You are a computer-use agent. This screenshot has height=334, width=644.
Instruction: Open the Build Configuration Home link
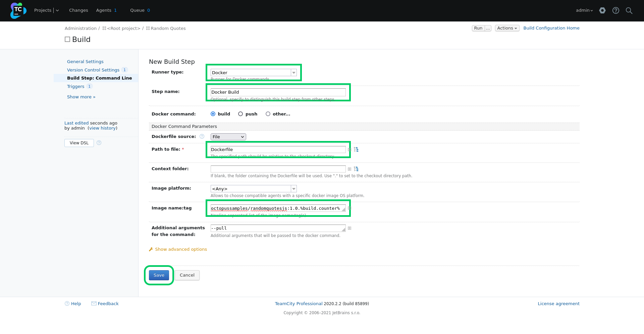tap(551, 28)
